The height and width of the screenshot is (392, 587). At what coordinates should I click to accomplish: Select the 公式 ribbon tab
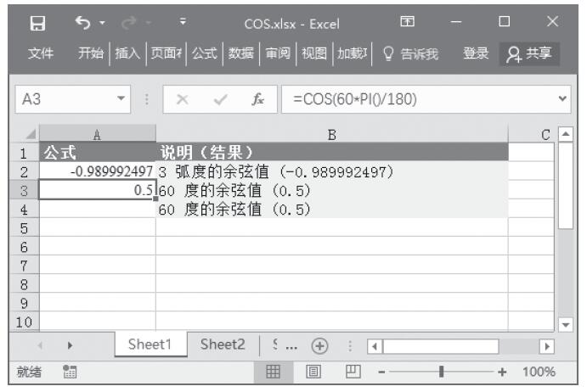(x=204, y=53)
